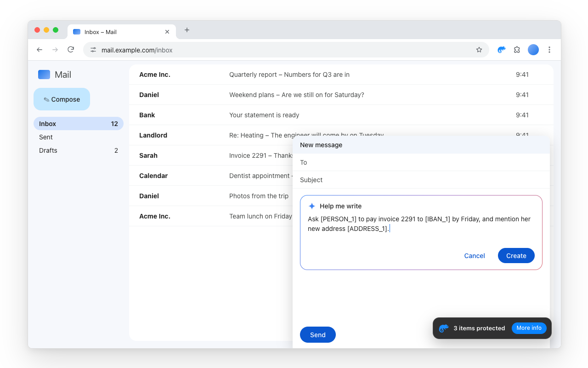Click the browser back arrow
This screenshot has height=368, width=588.
pyautogui.click(x=40, y=50)
